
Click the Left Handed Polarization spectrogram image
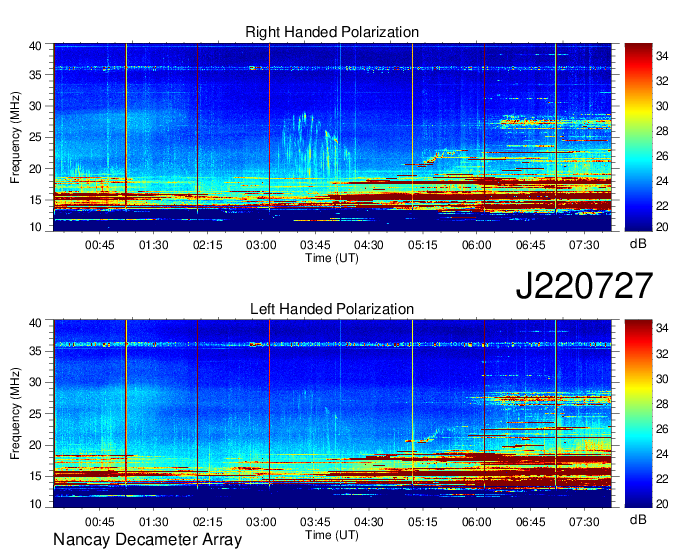click(x=332, y=414)
